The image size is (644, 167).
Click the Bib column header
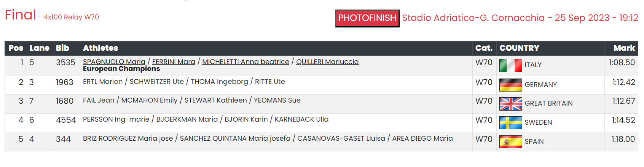(63, 48)
